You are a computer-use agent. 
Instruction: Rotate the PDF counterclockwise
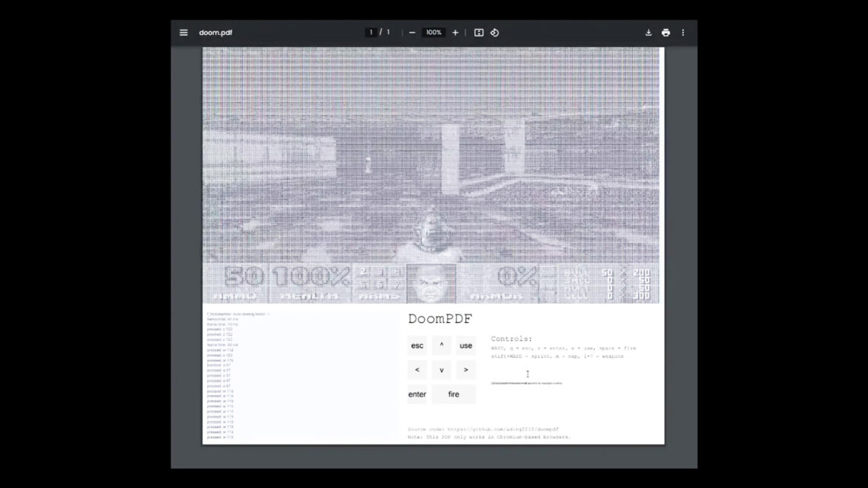495,33
